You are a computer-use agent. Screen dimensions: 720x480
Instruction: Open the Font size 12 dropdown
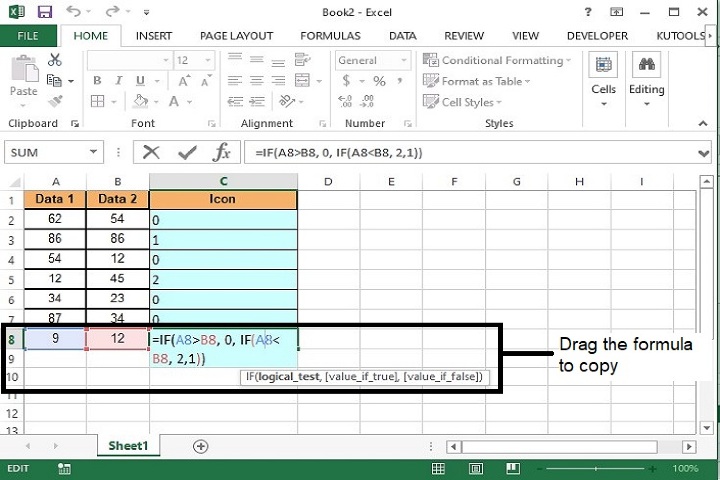(208, 60)
